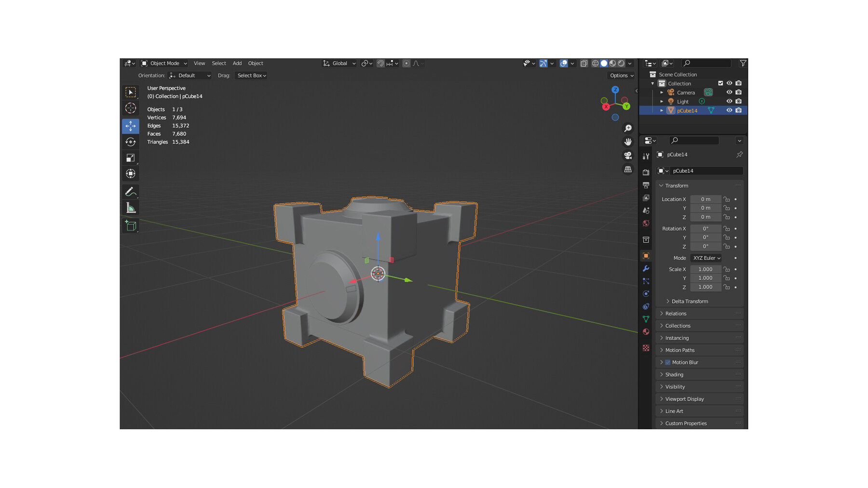This screenshot has width=868, height=488.
Task: Open the Object Mode dropdown
Action: [x=164, y=63]
